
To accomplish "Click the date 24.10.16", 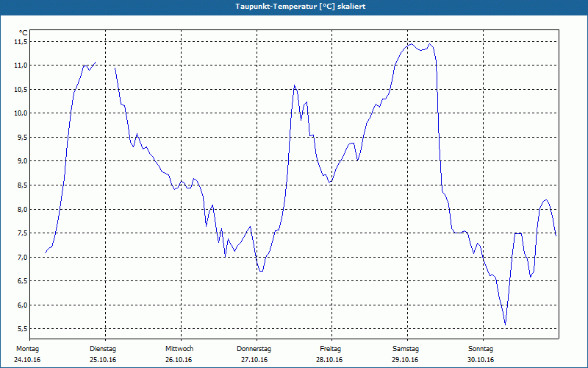I will pos(27,360).
